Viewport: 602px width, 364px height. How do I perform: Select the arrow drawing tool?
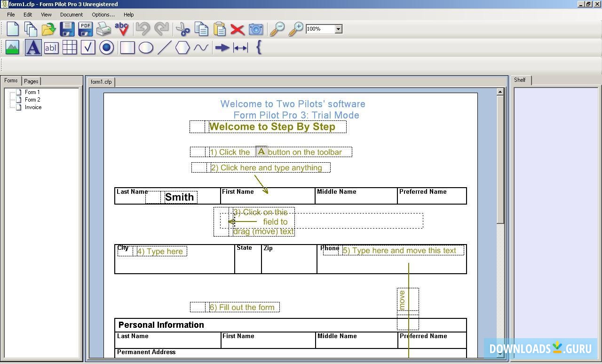[222, 47]
